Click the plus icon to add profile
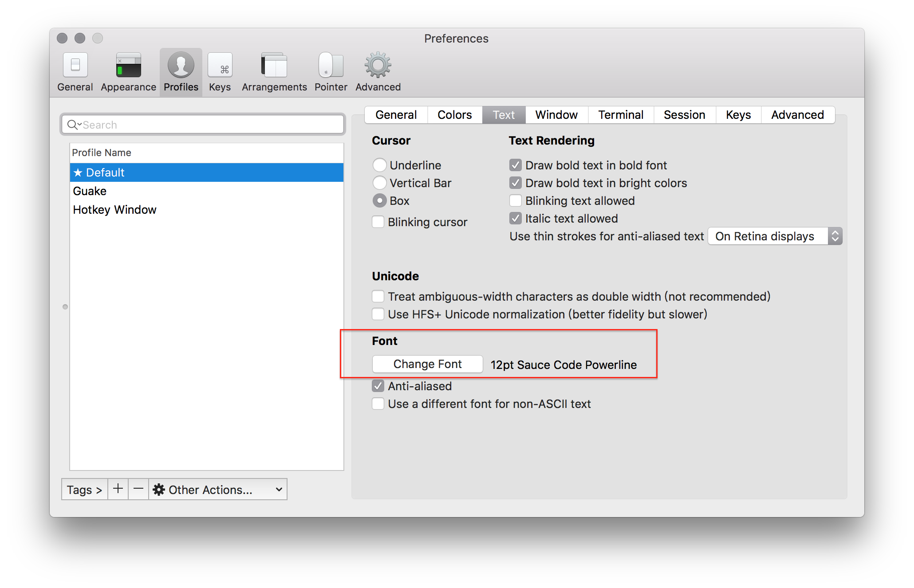 (x=118, y=489)
